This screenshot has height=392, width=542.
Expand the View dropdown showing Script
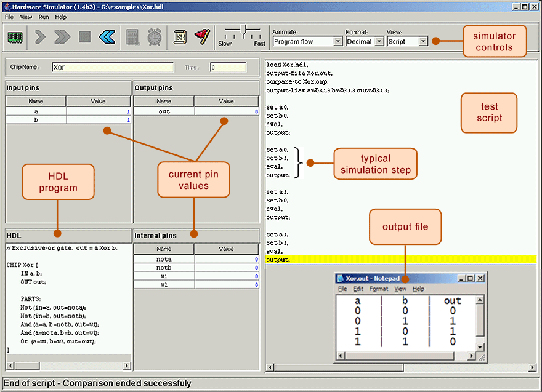tap(407, 42)
